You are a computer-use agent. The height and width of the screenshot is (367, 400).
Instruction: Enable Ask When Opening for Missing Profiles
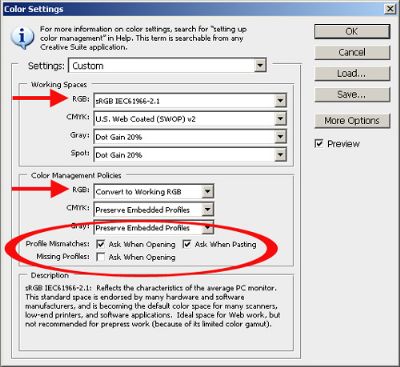(x=100, y=257)
